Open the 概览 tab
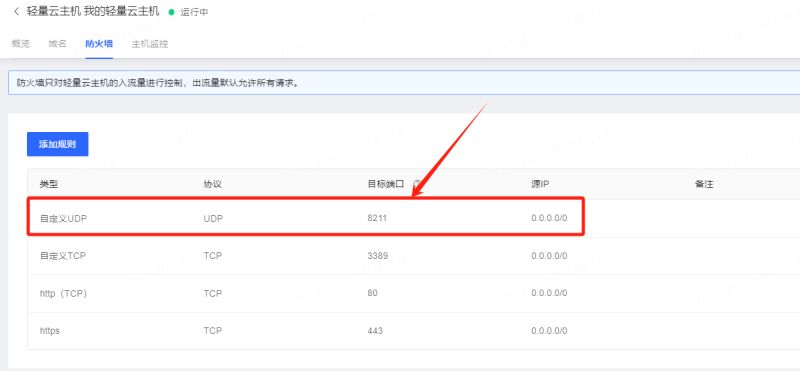Screen dimensions: 800x371 click(20, 44)
